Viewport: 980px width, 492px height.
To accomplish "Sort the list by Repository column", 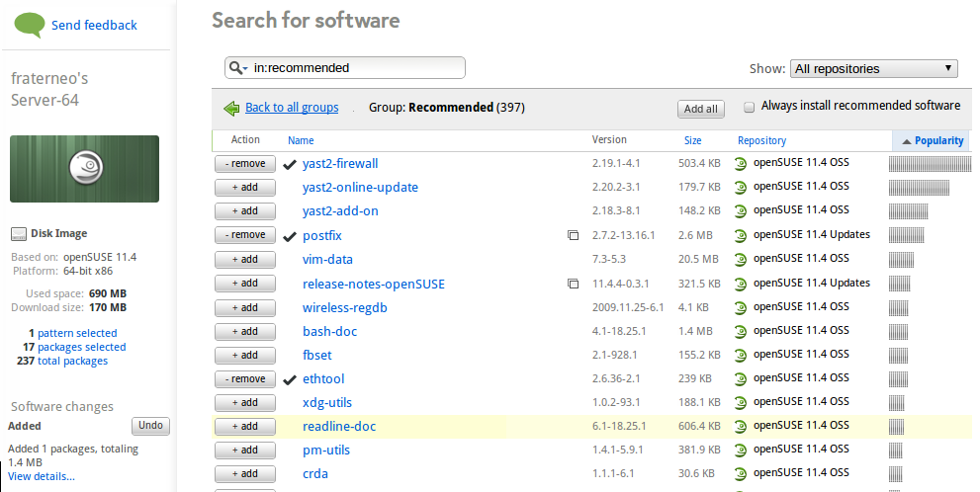I will click(x=761, y=140).
